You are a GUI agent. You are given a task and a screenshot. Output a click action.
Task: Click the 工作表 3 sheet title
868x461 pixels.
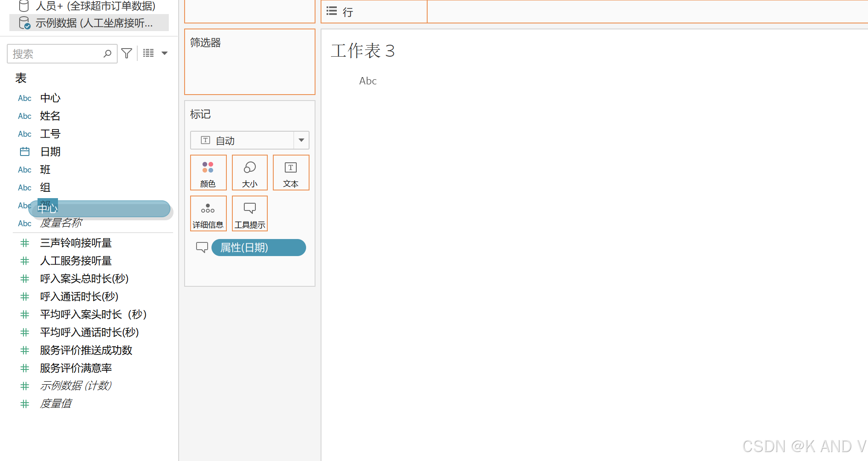pos(363,51)
